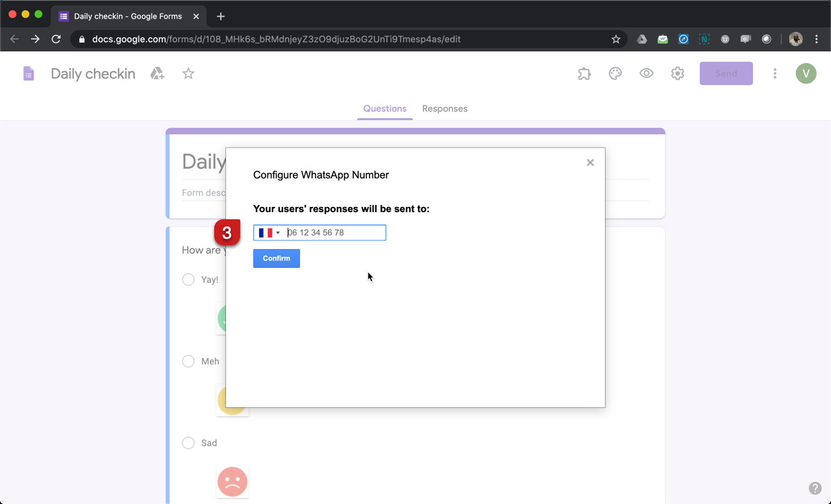Viewport: 831px width, 504px height.
Task: Open form settings gear icon
Action: [678, 74]
